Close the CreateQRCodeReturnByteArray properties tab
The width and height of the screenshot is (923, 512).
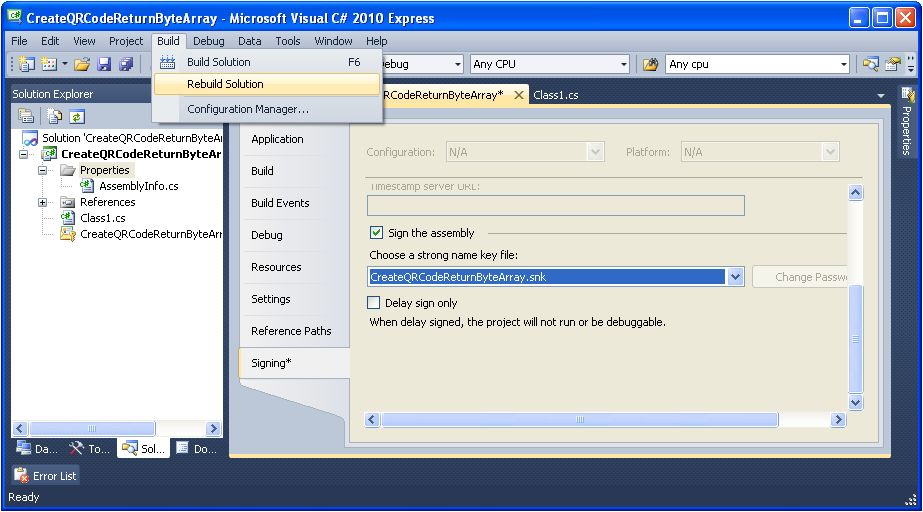click(x=519, y=95)
